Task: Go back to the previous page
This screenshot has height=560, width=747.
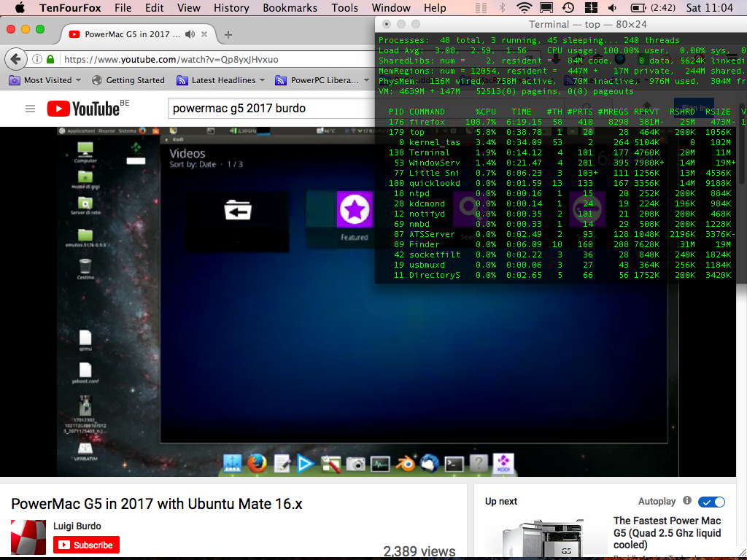Action: [16, 60]
